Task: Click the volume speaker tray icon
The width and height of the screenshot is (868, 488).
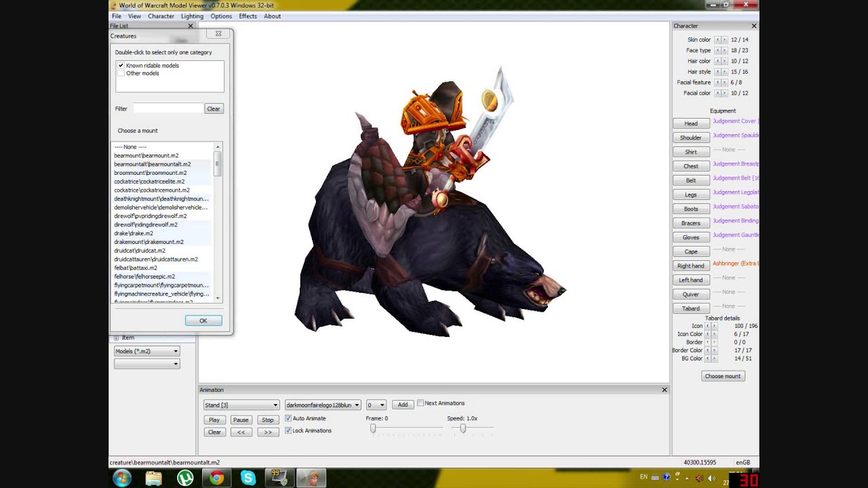Action: (x=711, y=478)
